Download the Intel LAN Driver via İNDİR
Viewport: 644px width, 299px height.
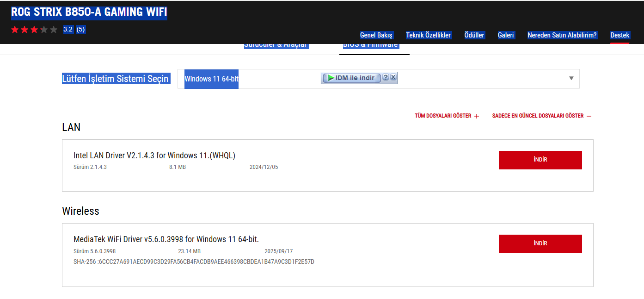tap(540, 160)
